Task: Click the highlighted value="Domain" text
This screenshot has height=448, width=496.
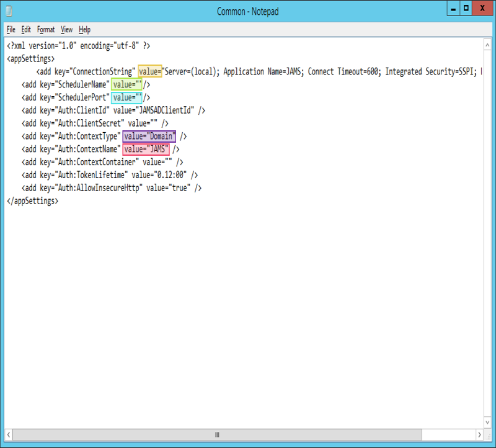Action: (x=149, y=136)
